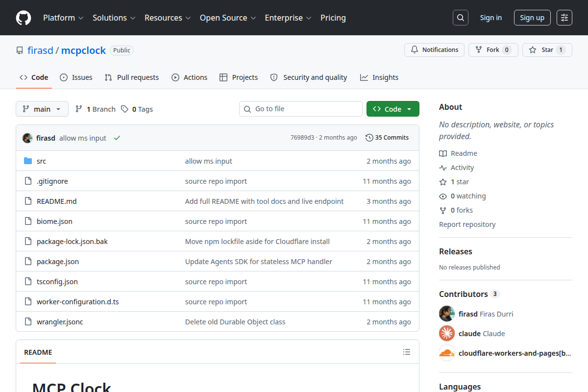Expand the Platform menu in header
Image resolution: width=588 pixels, height=392 pixels.
[63, 18]
